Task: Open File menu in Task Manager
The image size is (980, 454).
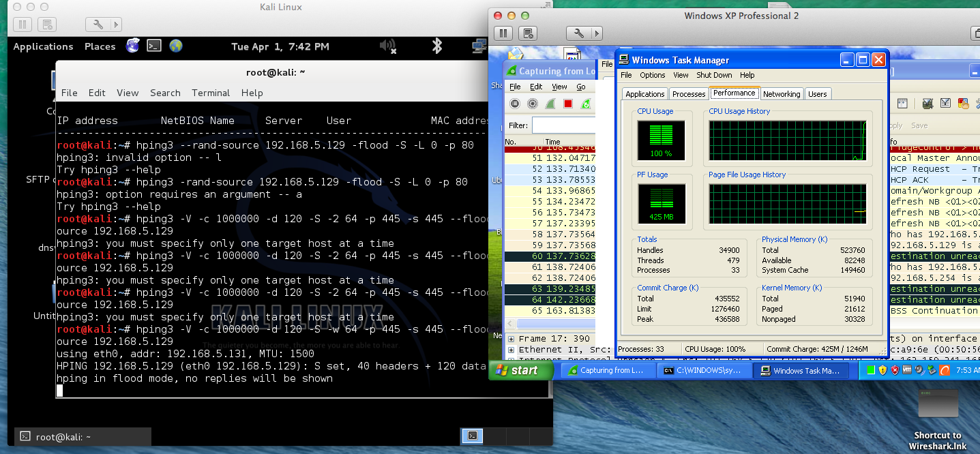Action: (626, 75)
